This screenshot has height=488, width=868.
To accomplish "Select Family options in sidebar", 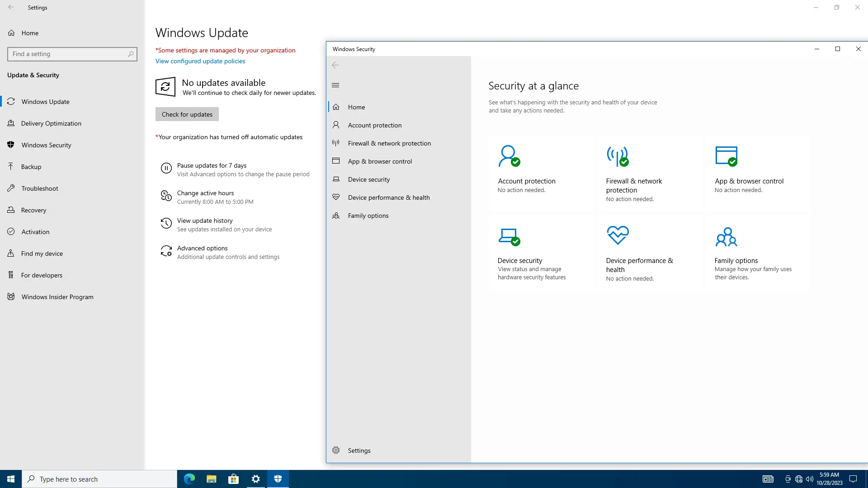I will pos(368,216).
